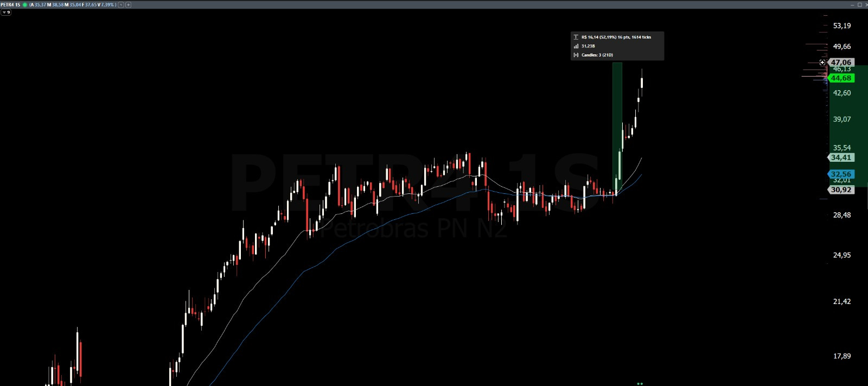Click the 49,66 price axis label

842,47
